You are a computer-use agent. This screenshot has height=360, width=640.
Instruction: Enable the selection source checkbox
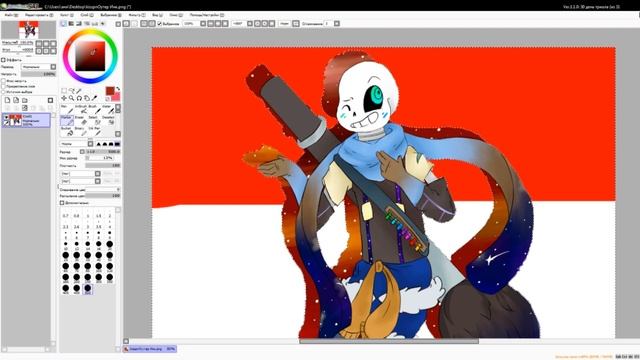pyautogui.click(x=3, y=91)
